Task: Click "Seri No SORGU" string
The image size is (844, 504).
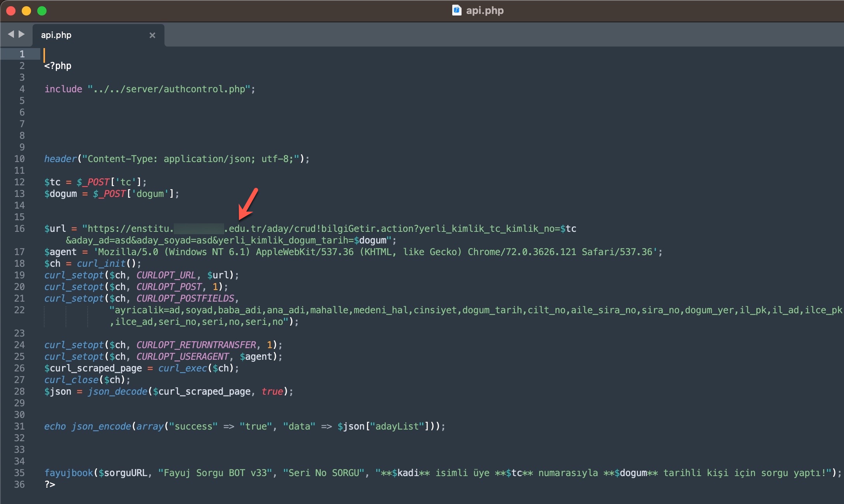Action: pyautogui.click(x=323, y=473)
